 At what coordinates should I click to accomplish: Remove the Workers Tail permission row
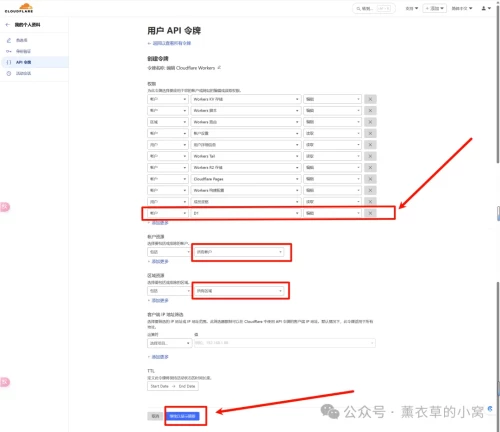(x=370, y=156)
